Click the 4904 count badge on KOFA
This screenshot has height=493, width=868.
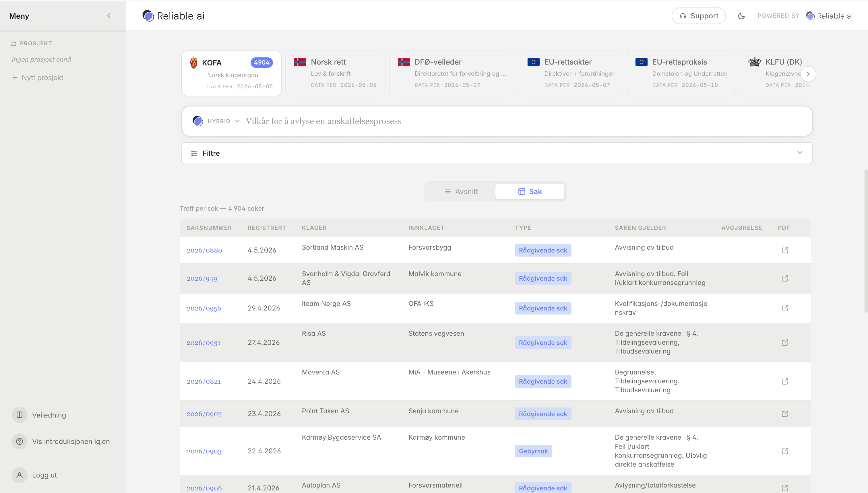[261, 62]
